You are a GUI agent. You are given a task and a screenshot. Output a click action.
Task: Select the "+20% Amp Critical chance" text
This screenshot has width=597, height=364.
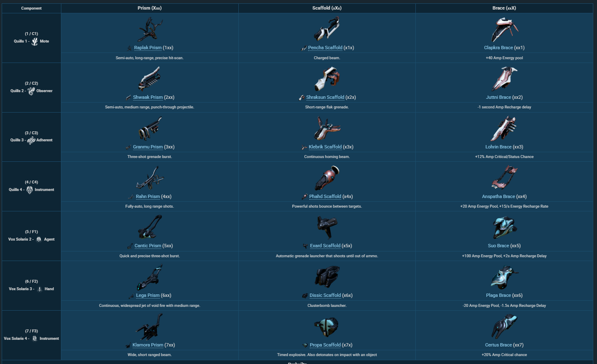tap(504, 355)
